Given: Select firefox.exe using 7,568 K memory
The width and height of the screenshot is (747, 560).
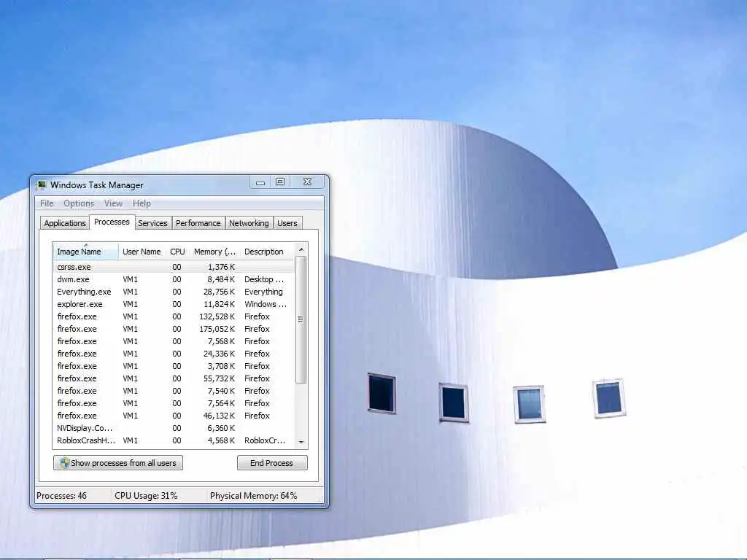Looking at the screenshot, I should tap(174, 341).
